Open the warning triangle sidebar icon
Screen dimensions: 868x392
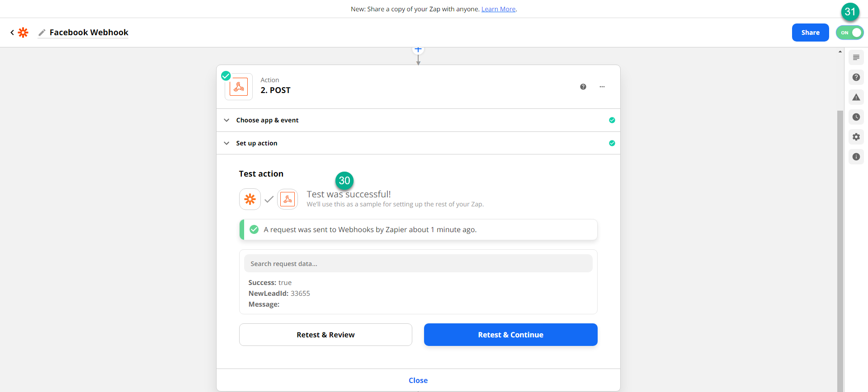tap(856, 97)
